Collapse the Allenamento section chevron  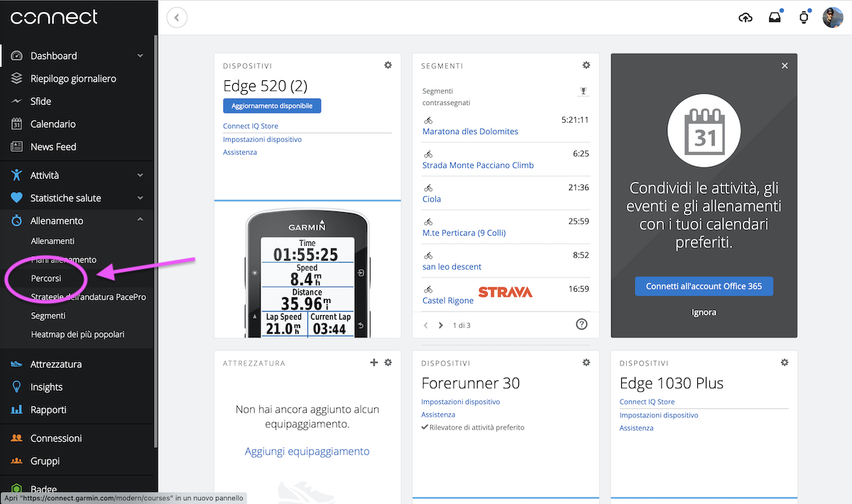point(140,220)
